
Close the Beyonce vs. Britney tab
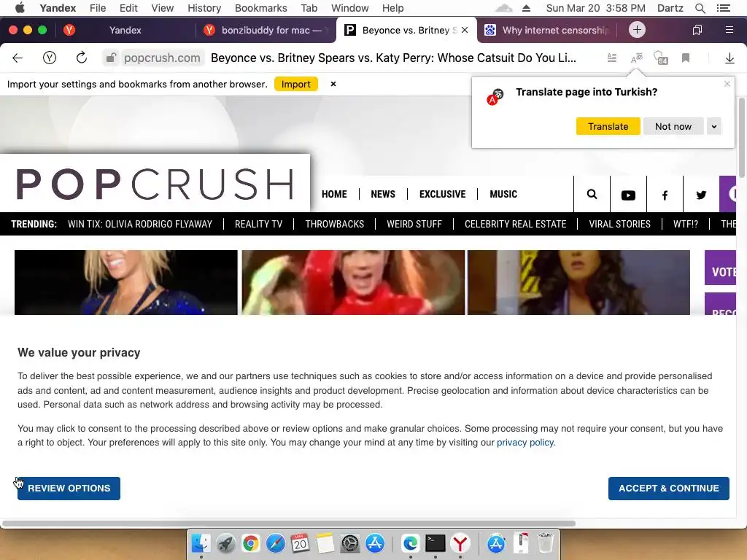coord(465,30)
